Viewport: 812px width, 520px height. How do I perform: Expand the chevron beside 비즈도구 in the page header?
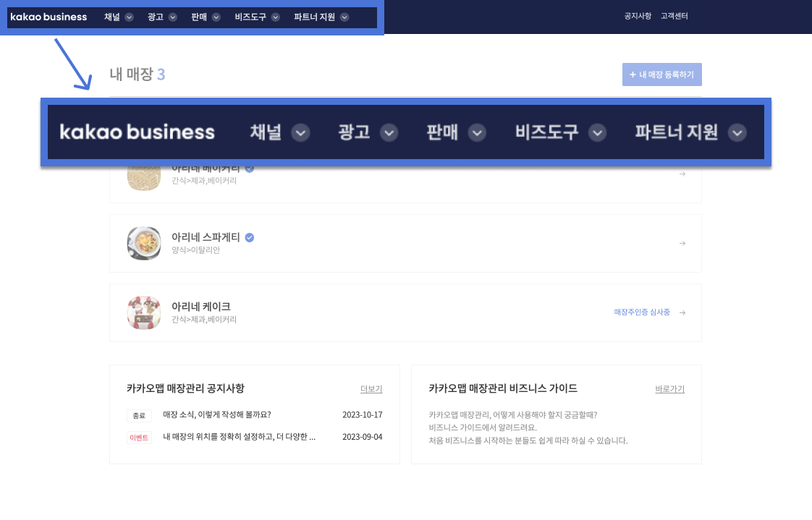click(276, 17)
